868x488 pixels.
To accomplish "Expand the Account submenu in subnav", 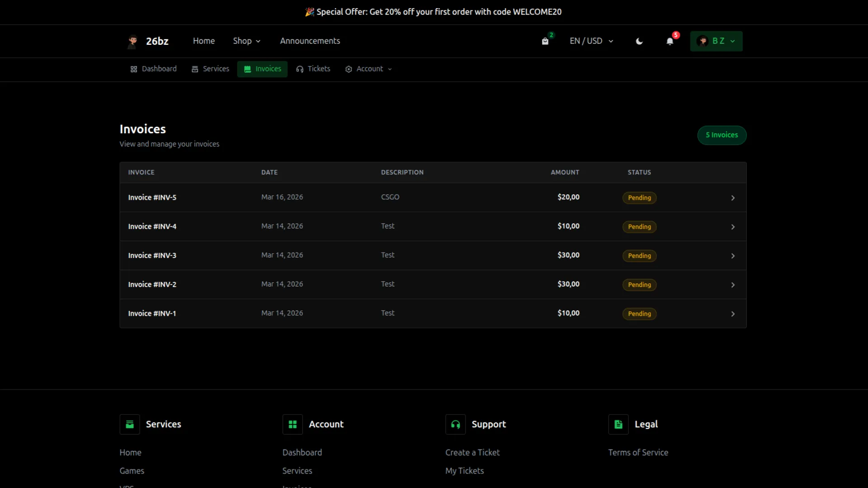I will pyautogui.click(x=368, y=69).
